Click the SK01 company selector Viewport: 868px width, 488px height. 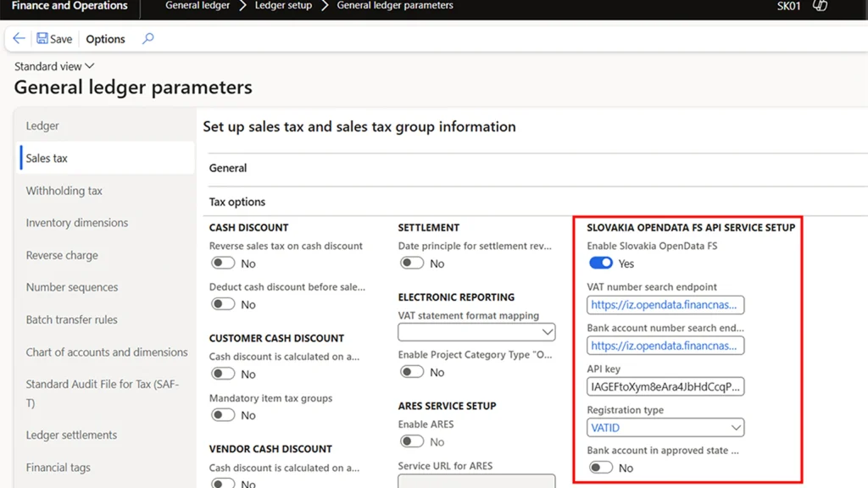tap(788, 6)
